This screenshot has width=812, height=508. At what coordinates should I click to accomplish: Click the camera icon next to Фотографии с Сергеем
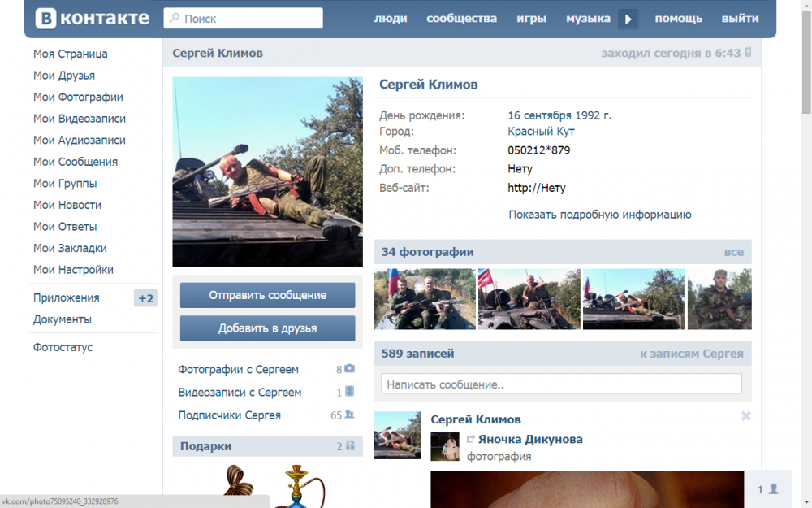click(350, 368)
